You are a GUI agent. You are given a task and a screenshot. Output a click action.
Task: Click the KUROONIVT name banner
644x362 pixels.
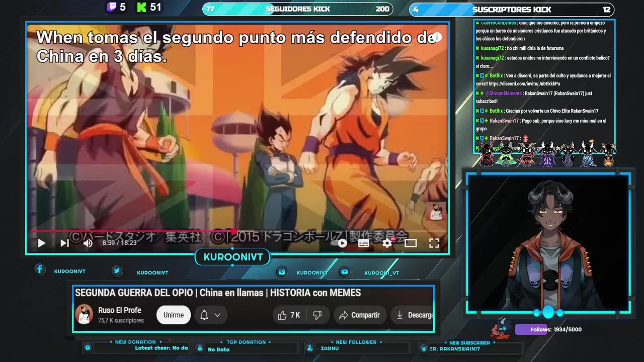(x=233, y=257)
